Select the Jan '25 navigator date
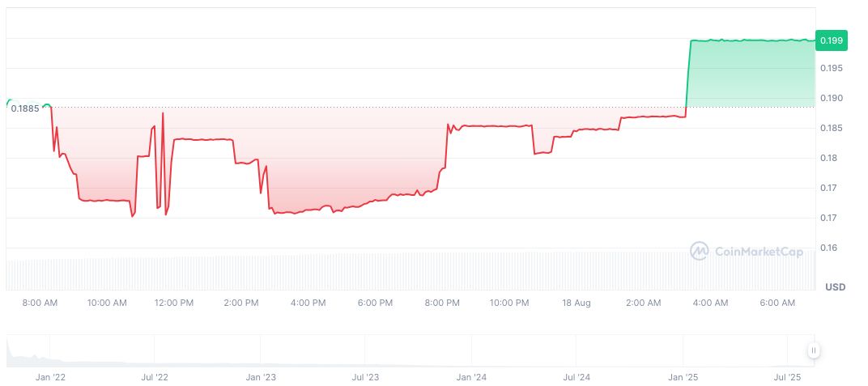868x386 pixels. [683, 377]
